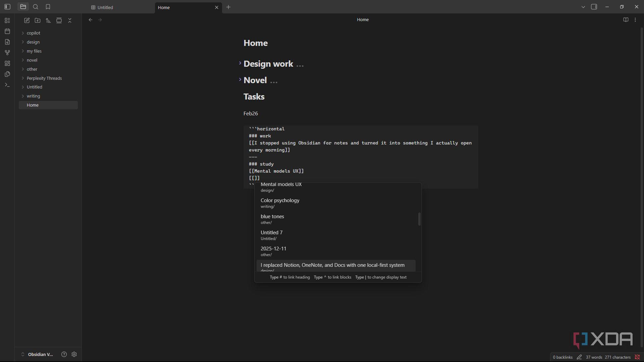Click the sync status icon in status bar
Screen dimensions: 644x362
637,357
